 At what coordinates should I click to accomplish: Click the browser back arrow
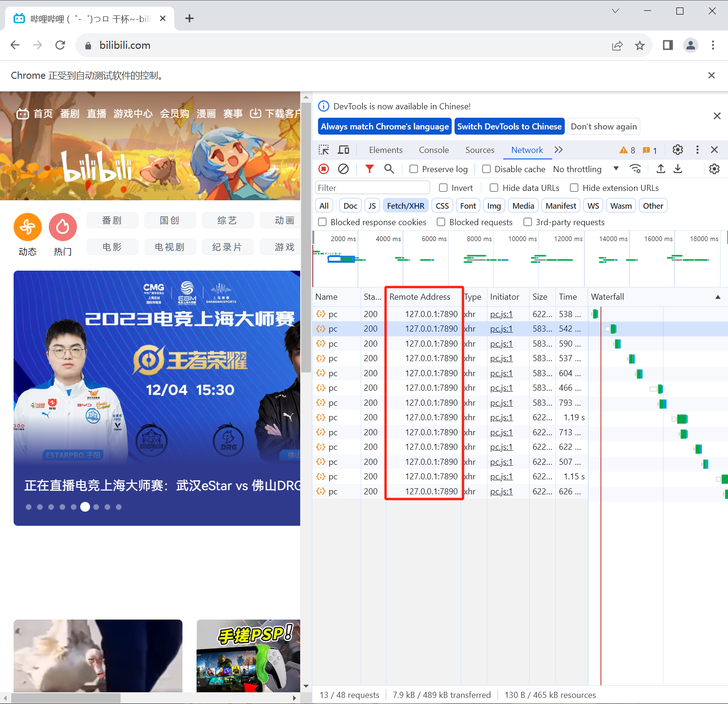(15, 45)
